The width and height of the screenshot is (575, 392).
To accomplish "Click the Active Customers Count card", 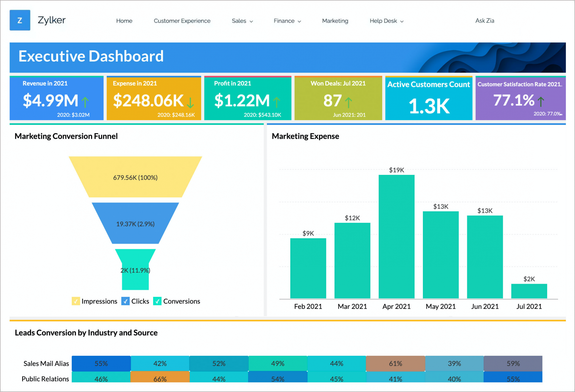I will (428, 98).
